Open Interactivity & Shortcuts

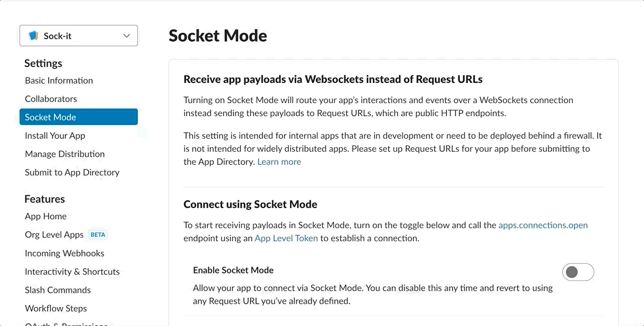(x=72, y=271)
